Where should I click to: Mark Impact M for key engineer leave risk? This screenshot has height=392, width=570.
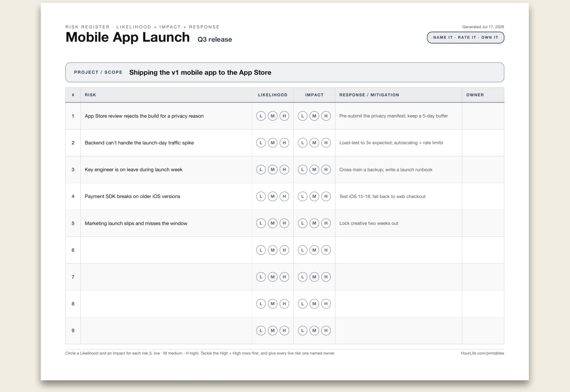pyautogui.click(x=314, y=170)
